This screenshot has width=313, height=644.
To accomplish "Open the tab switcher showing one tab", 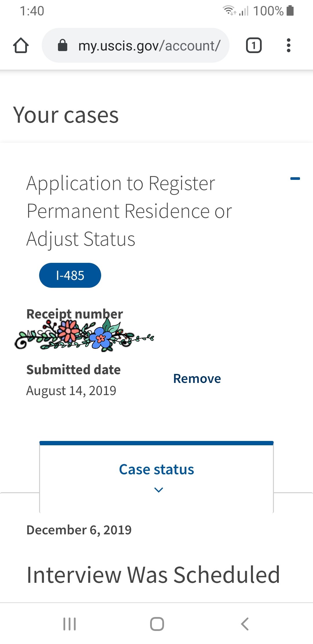I will point(254,46).
